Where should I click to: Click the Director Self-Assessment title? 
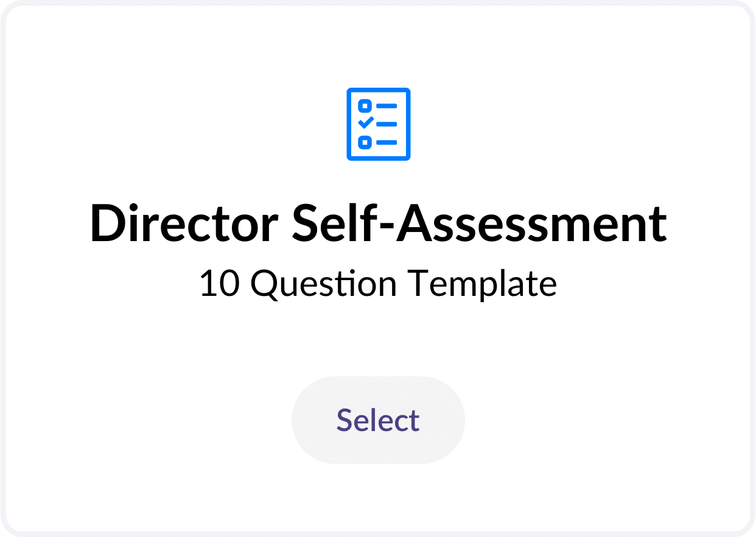tap(378, 223)
